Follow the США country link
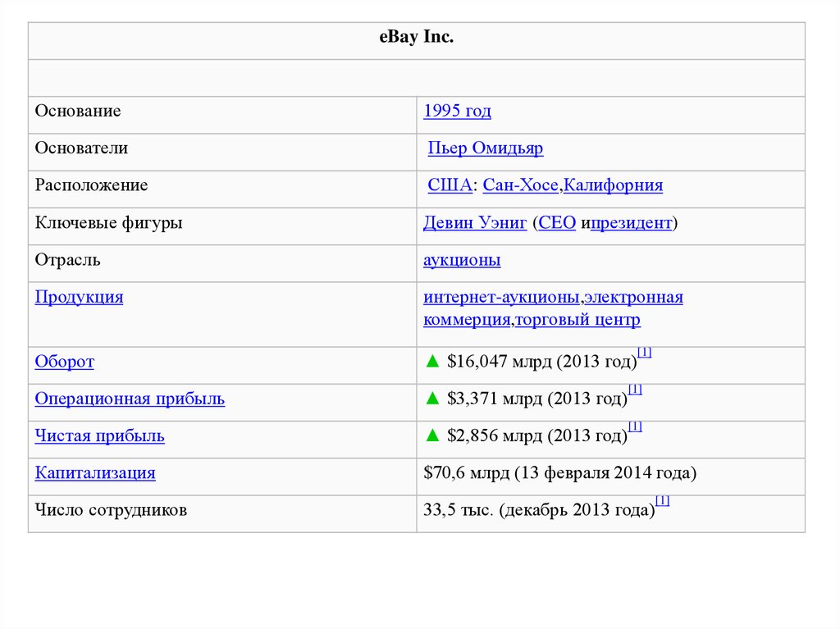 [x=450, y=185]
